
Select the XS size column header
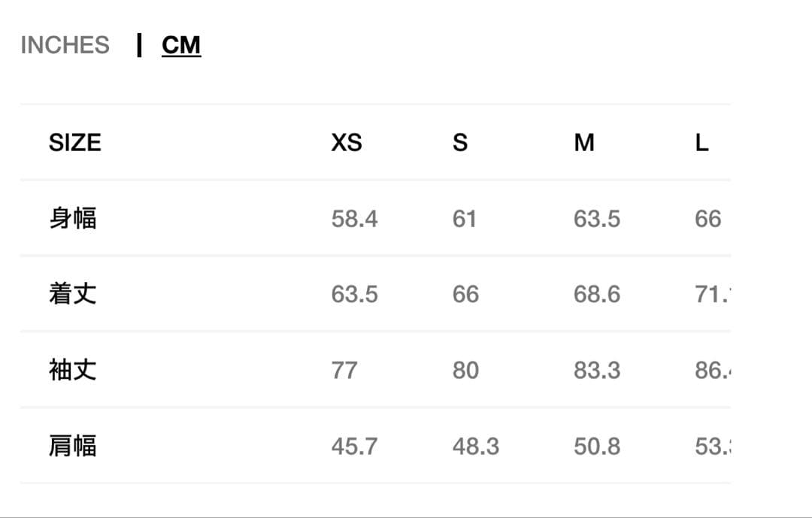(x=346, y=142)
